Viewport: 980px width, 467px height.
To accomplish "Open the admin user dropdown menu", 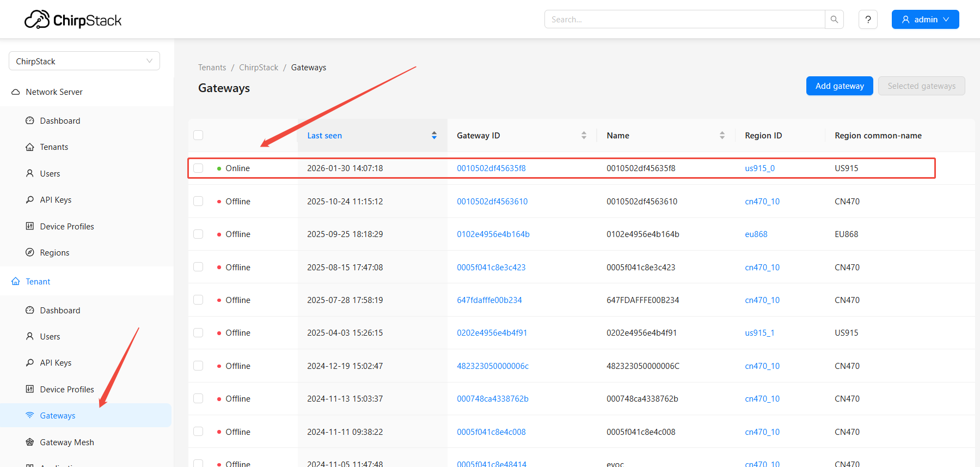I will tap(925, 20).
